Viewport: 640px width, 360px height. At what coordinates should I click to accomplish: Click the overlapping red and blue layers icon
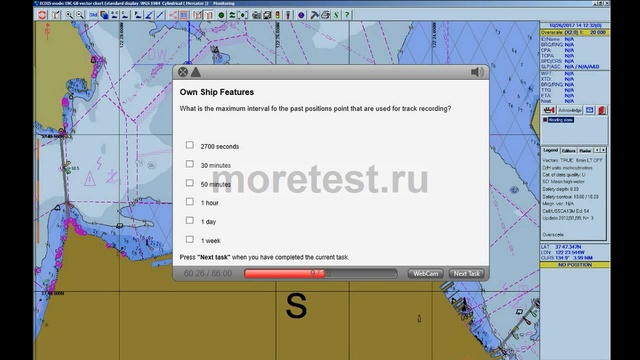[x=104, y=15]
